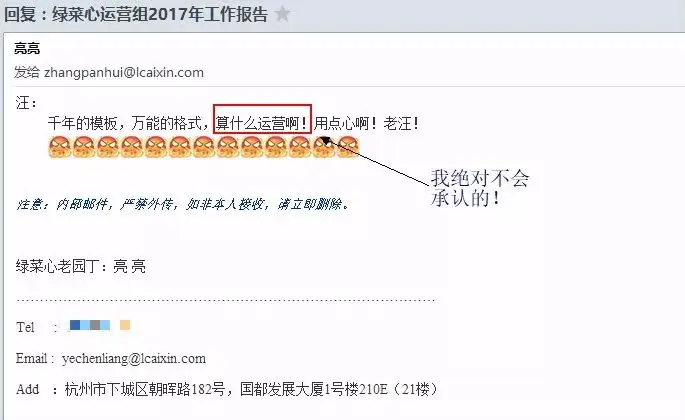Click the blurred phone number after Tel

tap(90, 325)
